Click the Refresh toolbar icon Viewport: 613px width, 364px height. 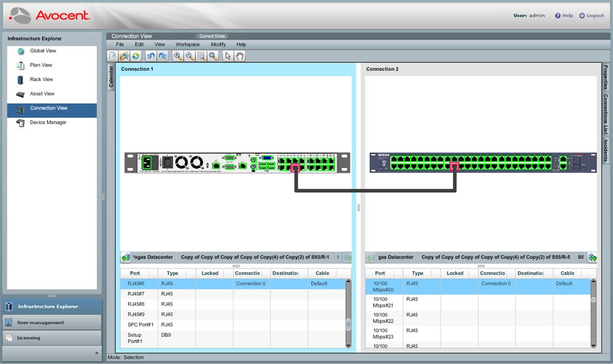coord(136,56)
